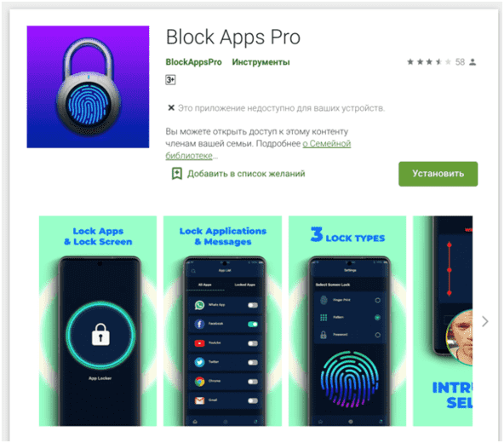Open the Lock Apps & Lock Screen screenshot

click(98, 320)
